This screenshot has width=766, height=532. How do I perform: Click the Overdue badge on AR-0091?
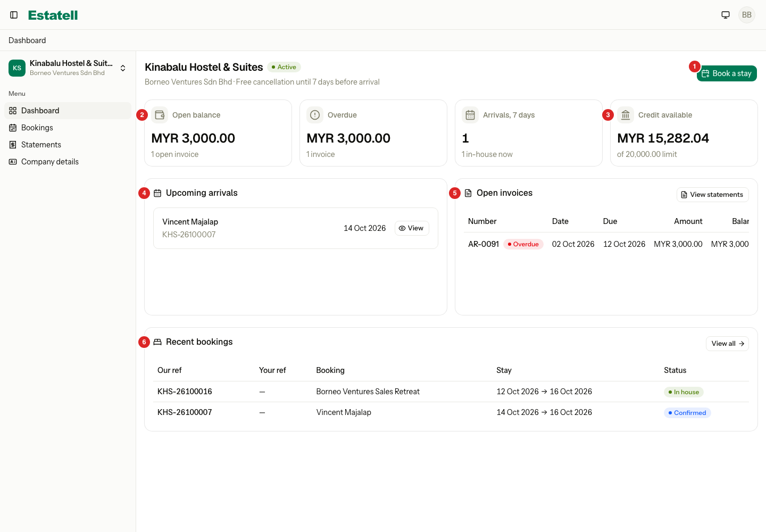[523, 244]
